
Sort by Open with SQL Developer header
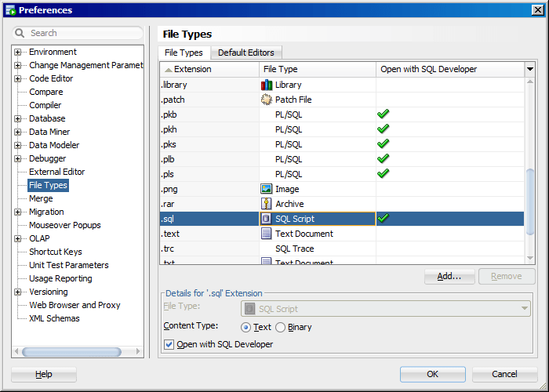450,69
